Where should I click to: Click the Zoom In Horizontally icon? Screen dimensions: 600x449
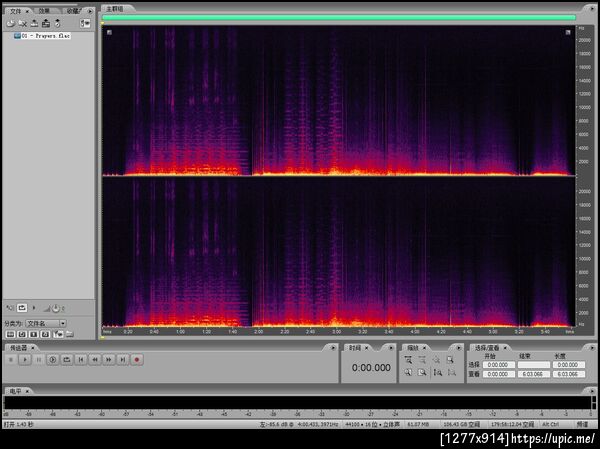408,360
